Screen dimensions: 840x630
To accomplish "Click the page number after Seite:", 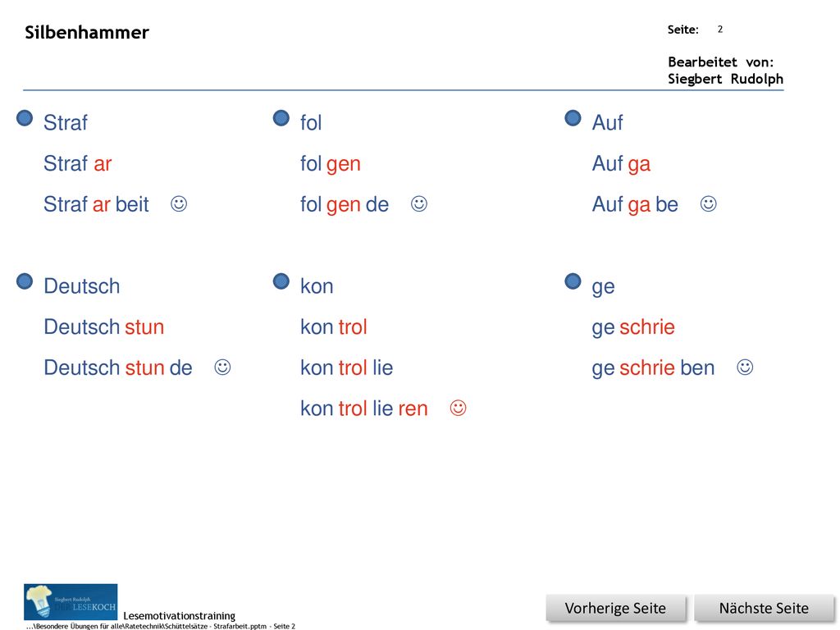I will tap(720, 30).
